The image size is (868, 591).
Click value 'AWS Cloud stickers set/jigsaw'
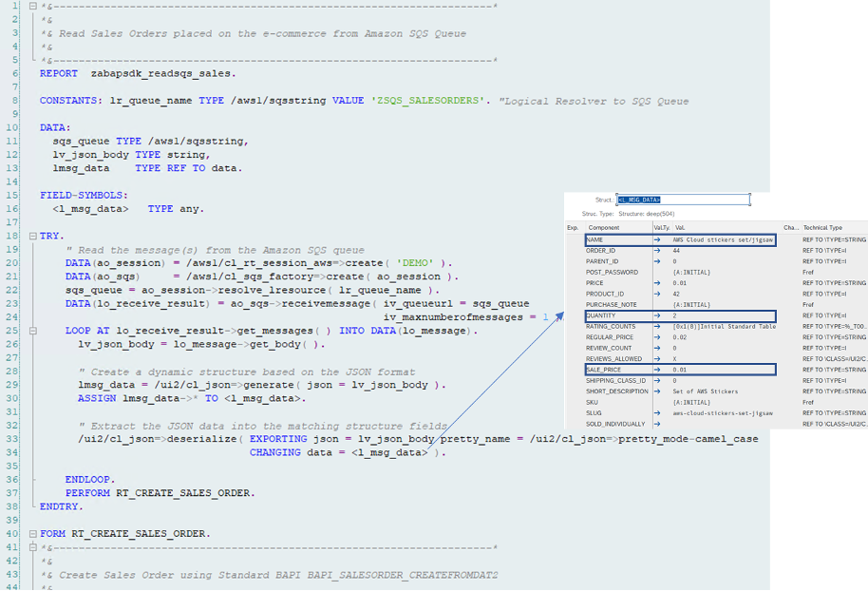pos(723,239)
